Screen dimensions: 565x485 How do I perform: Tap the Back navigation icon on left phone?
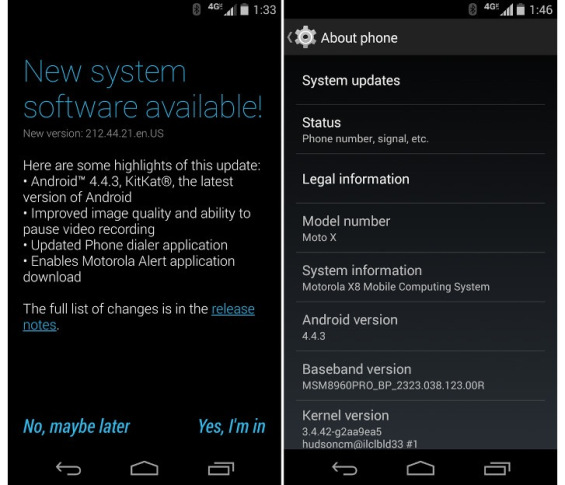[x=68, y=468]
